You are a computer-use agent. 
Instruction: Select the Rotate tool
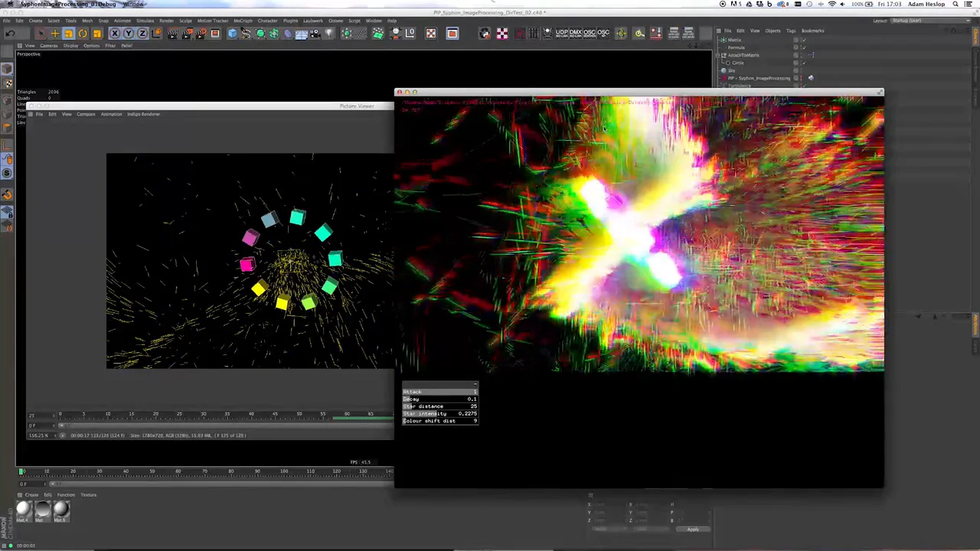(83, 34)
